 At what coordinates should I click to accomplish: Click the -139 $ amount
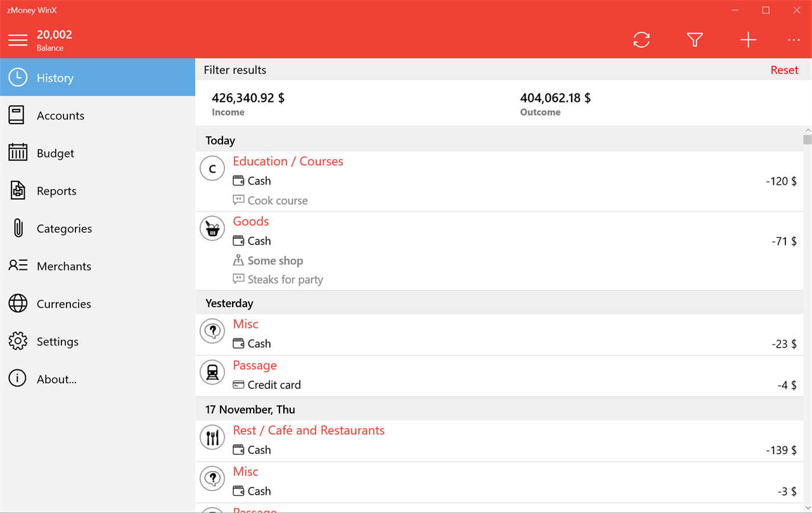781,450
